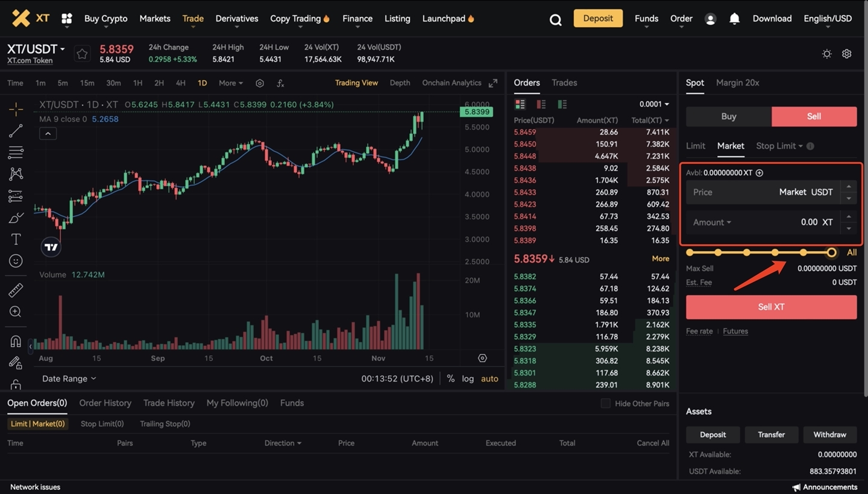The height and width of the screenshot is (494, 868).
Task: Open the XT/USDT pair selector dropdown
Action: click(36, 49)
